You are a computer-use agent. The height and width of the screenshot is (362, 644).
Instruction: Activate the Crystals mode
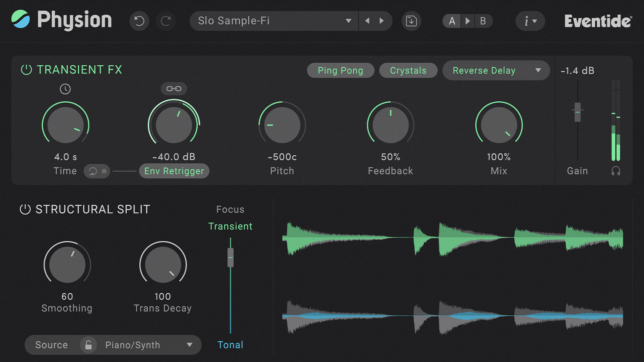coord(408,70)
